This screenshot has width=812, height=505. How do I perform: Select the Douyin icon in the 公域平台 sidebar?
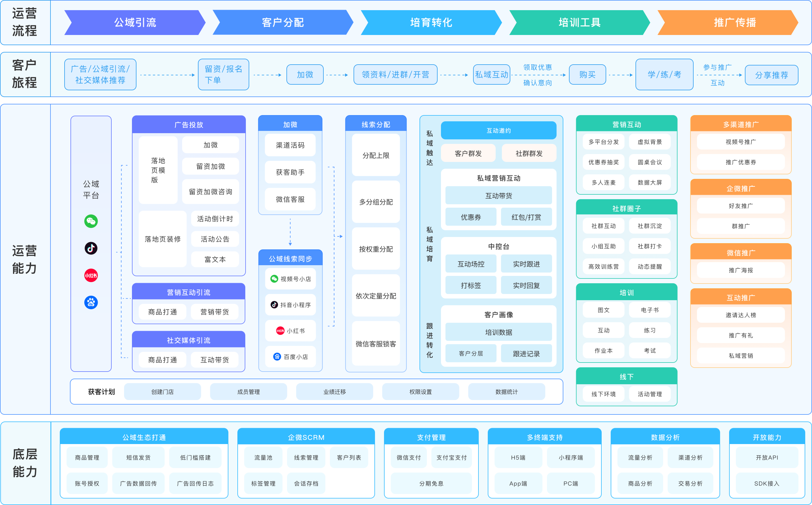[91, 248]
